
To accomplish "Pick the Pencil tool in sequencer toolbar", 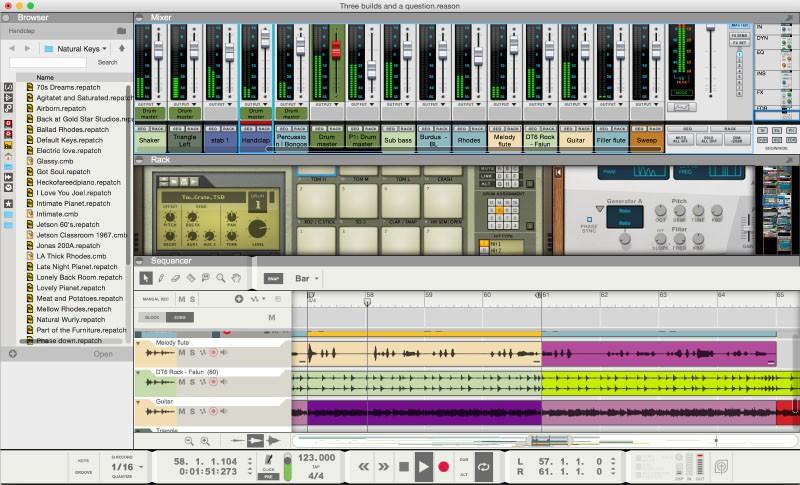I will tap(161, 277).
